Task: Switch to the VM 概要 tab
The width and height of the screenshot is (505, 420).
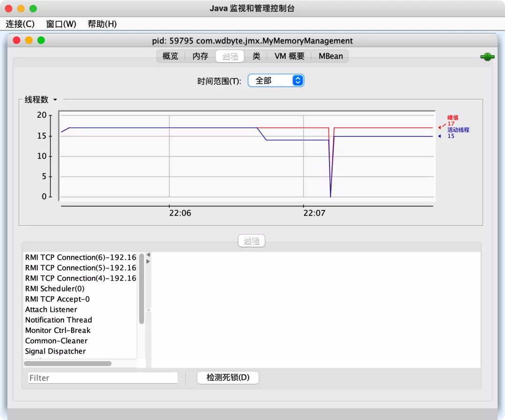Action: pos(289,57)
